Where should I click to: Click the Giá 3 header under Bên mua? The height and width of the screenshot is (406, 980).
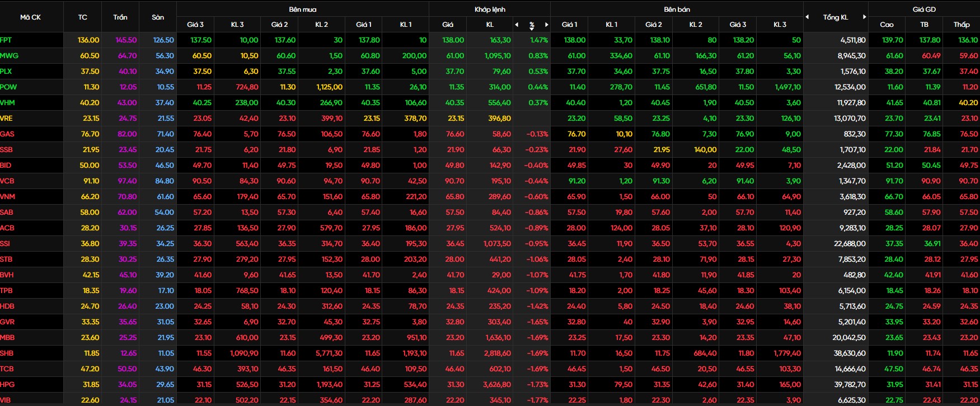(195, 25)
